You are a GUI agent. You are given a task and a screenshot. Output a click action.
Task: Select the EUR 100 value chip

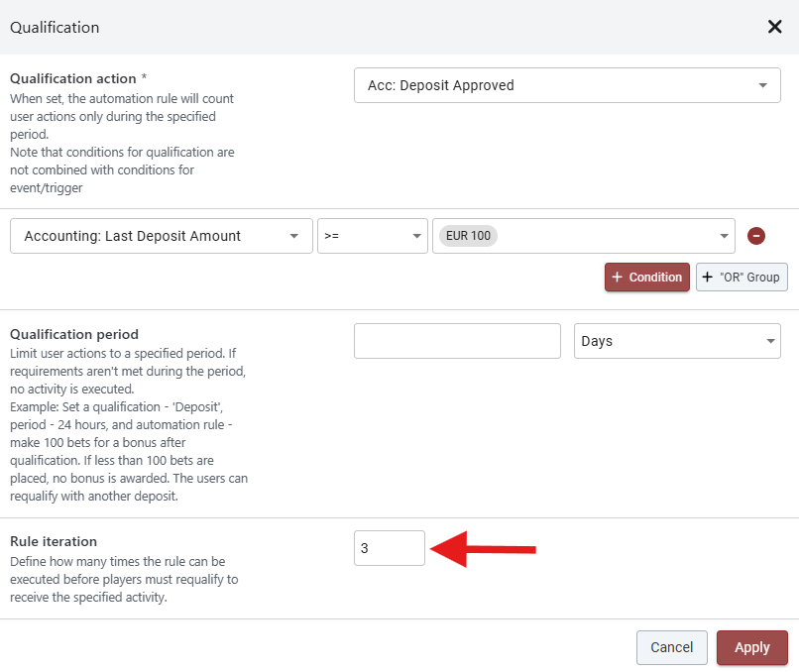(x=469, y=236)
